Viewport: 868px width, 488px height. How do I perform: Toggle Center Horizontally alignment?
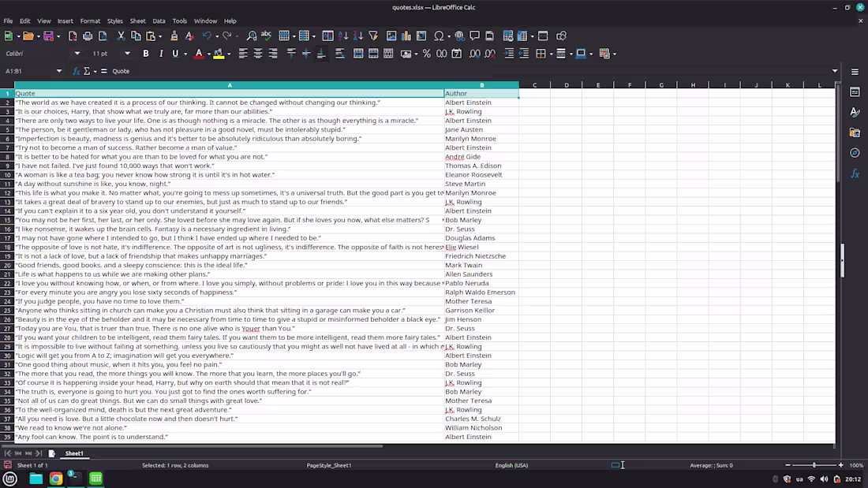click(x=258, y=54)
